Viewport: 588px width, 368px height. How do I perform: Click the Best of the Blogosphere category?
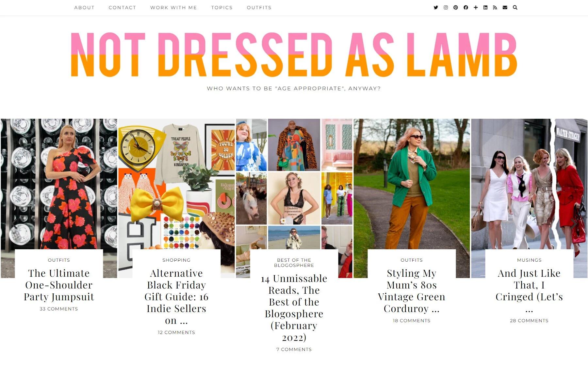click(x=294, y=263)
